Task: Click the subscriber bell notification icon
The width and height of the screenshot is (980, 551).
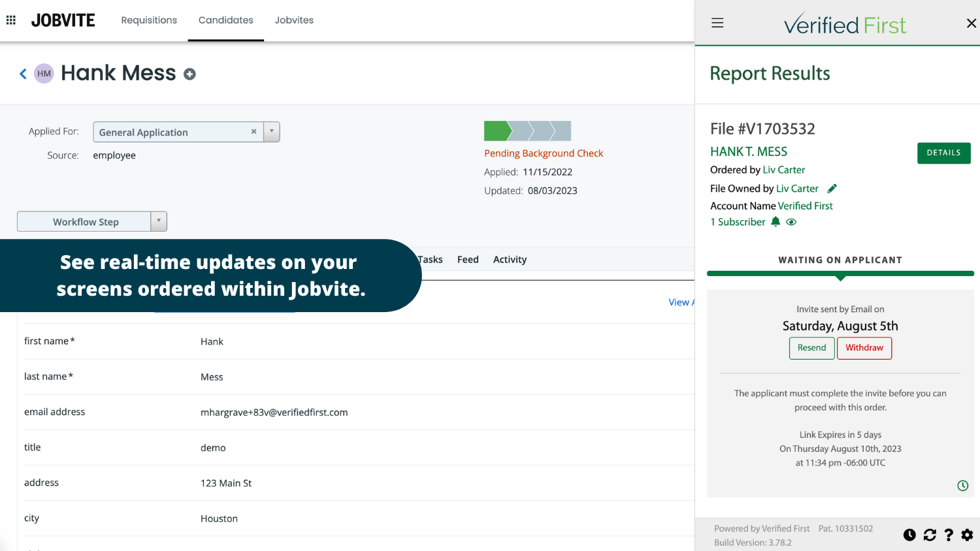Action: click(x=776, y=222)
